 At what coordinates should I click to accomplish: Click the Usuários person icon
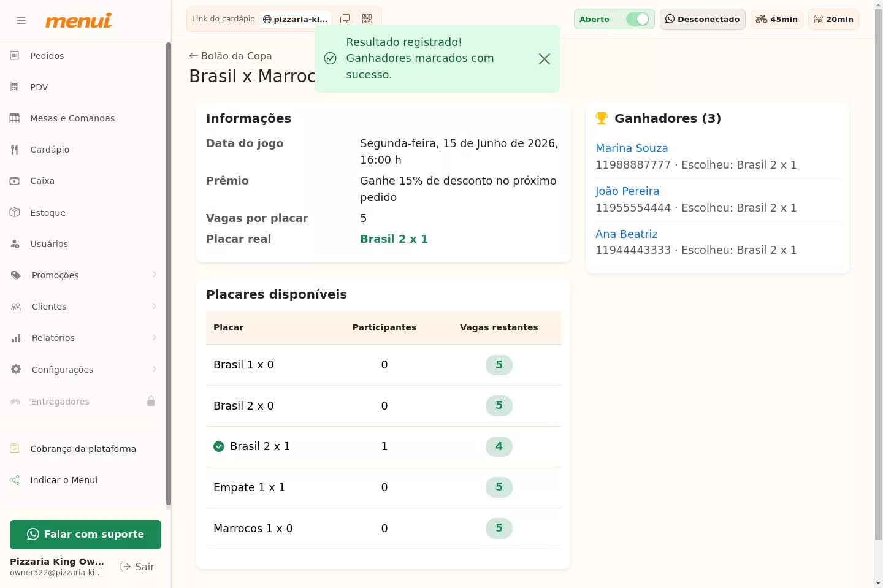(x=15, y=244)
